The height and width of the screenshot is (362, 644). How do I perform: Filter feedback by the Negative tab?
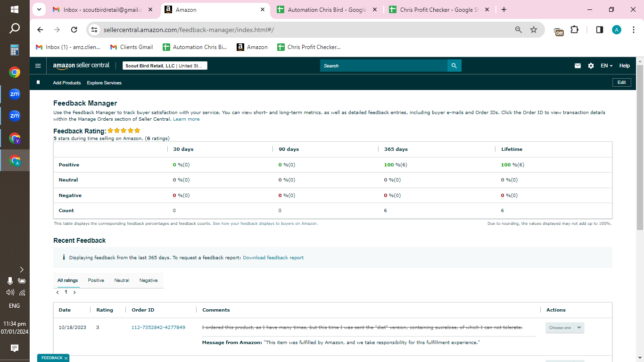coord(149,280)
